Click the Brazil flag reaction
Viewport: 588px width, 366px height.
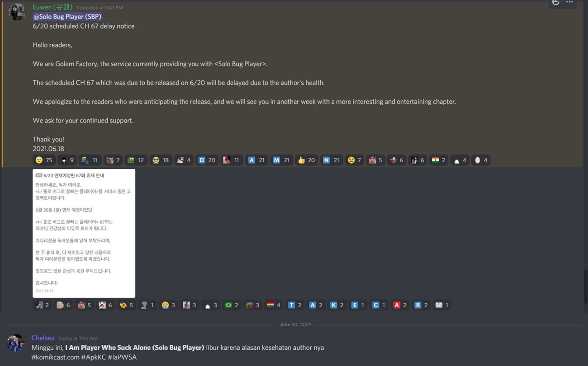point(232,305)
